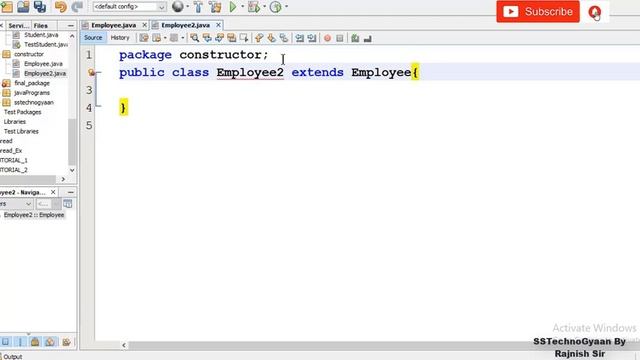The height and width of the screenshot is (360, 640).
Task: Click Find Next Occurrence icon
Action: (220, 38)
